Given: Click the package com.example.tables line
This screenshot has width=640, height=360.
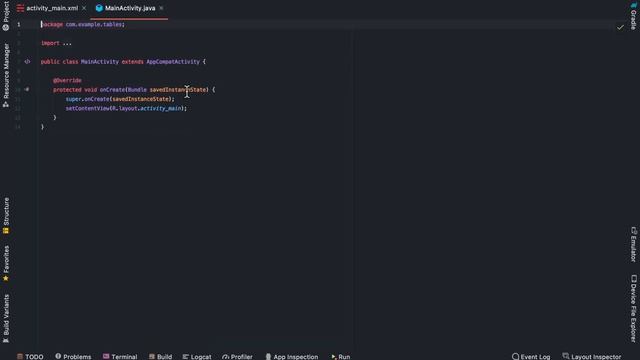Looking at the screenshot, I should (83, 24).
